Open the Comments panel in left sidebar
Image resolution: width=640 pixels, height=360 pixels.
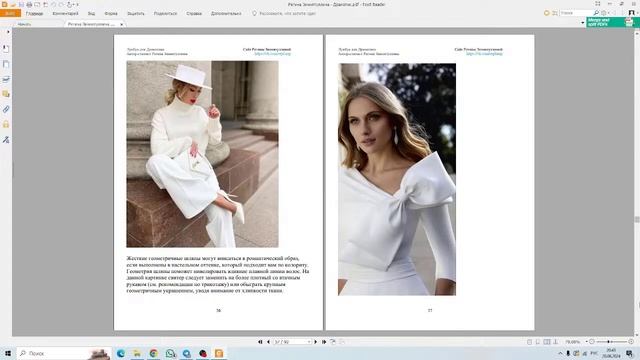(x=6, y=94)
